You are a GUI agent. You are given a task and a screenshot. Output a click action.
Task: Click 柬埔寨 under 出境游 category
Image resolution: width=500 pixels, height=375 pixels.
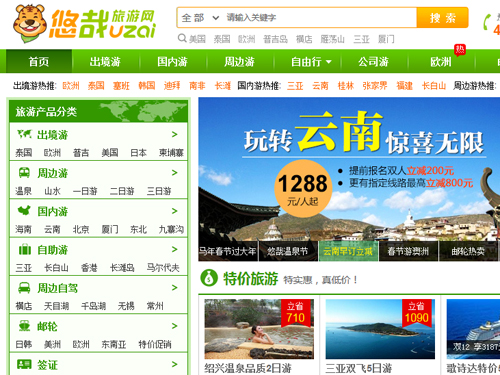tap(171, 153)
